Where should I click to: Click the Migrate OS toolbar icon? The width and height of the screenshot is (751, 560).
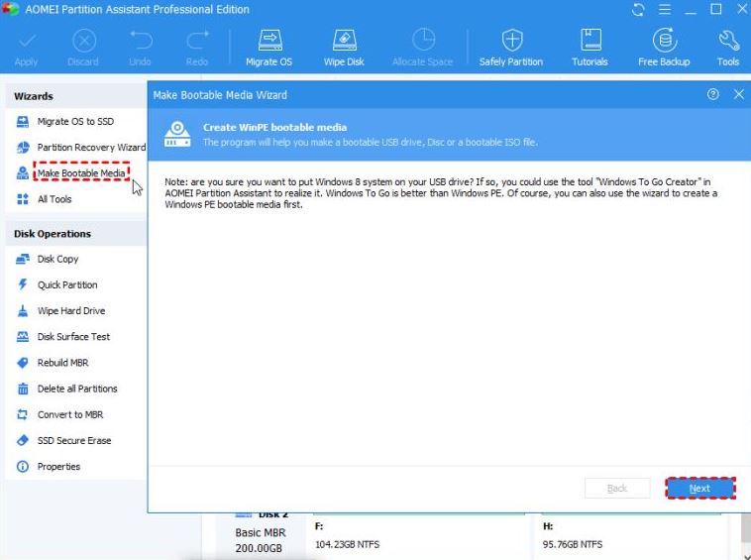coord(269,41)
